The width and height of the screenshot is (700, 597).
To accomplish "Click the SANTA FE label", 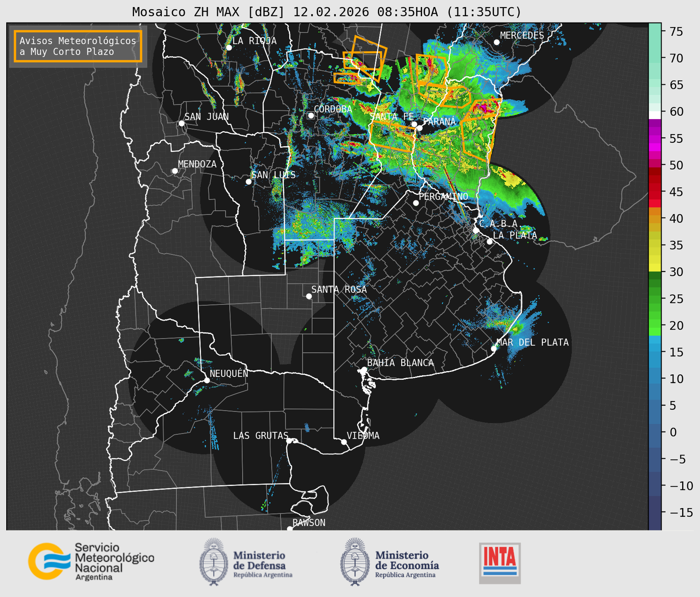I will click(391, 117).
